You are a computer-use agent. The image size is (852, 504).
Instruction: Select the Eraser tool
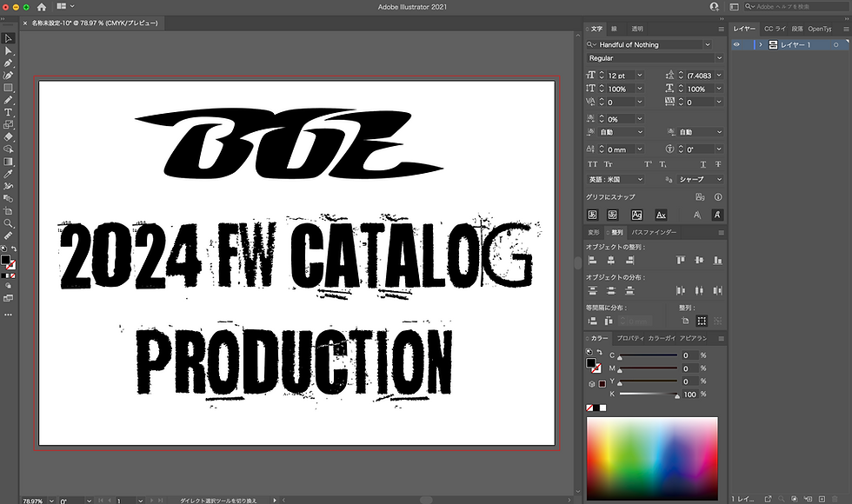click(8, 137)
